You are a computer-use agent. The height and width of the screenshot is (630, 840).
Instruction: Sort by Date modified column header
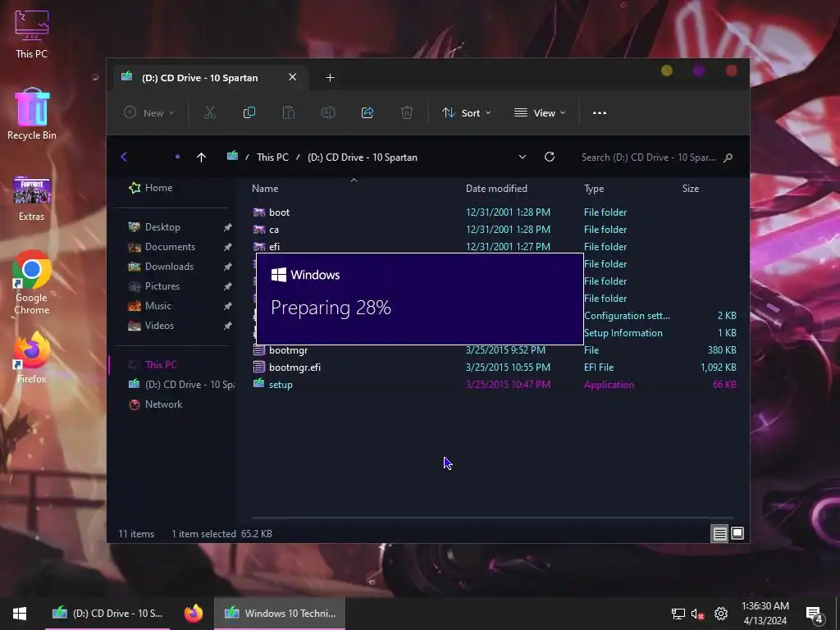coord(496,189)
